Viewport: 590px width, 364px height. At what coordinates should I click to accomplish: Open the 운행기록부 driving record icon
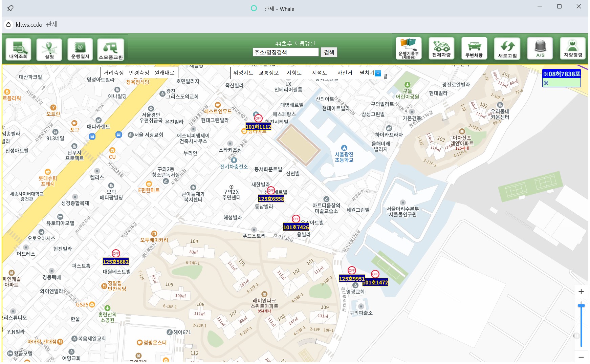[409, 48]
